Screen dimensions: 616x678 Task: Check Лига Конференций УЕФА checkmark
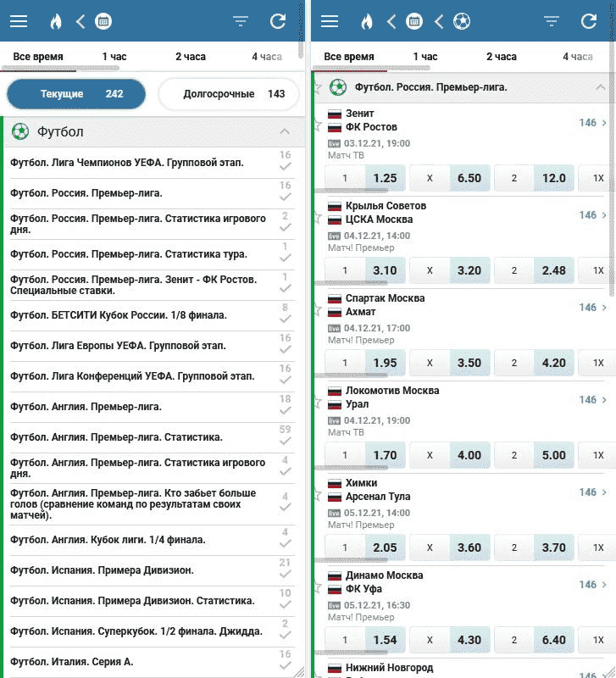tap(286, 380)
